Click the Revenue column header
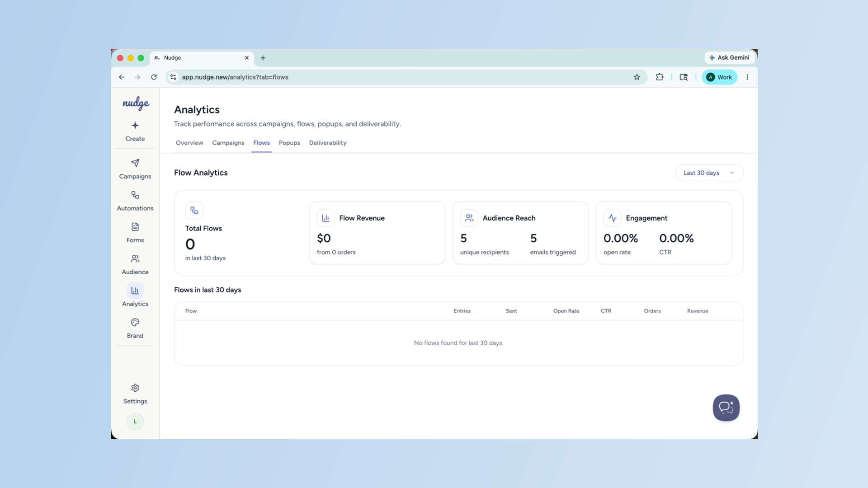The width and height of the screenshot is (868, 488). coord(698,311)
